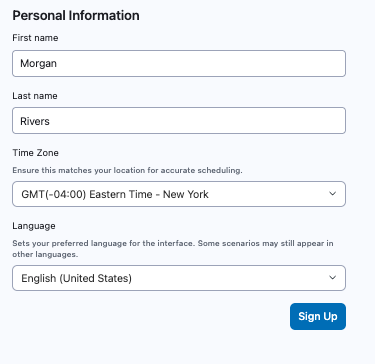The image size is (375, 364).
Task: Click the Time Zone label
Action: pos(36,153)
